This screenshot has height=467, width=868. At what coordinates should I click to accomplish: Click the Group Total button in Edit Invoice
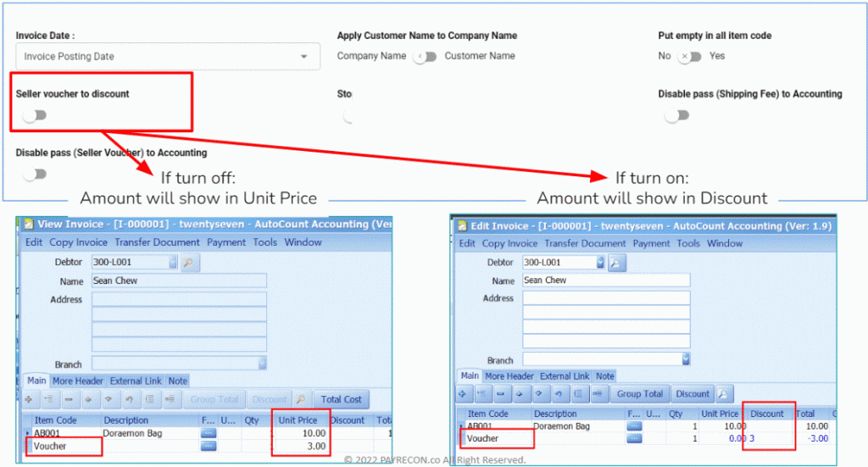639,394
